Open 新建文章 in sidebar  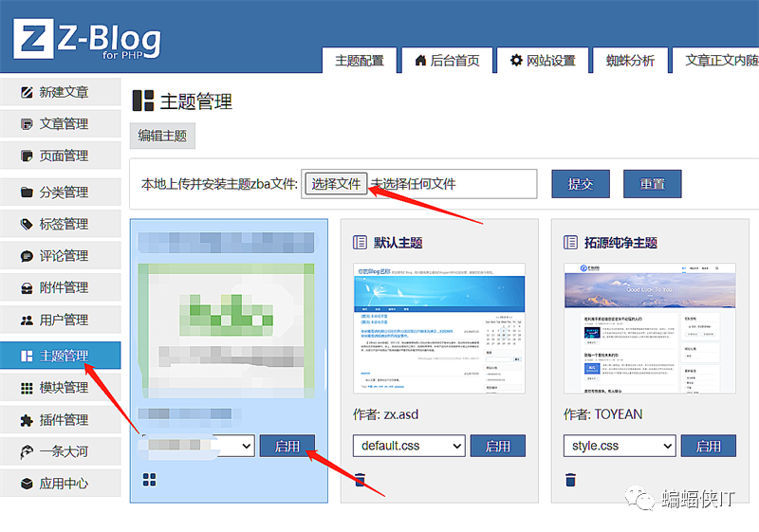[61, 92]
